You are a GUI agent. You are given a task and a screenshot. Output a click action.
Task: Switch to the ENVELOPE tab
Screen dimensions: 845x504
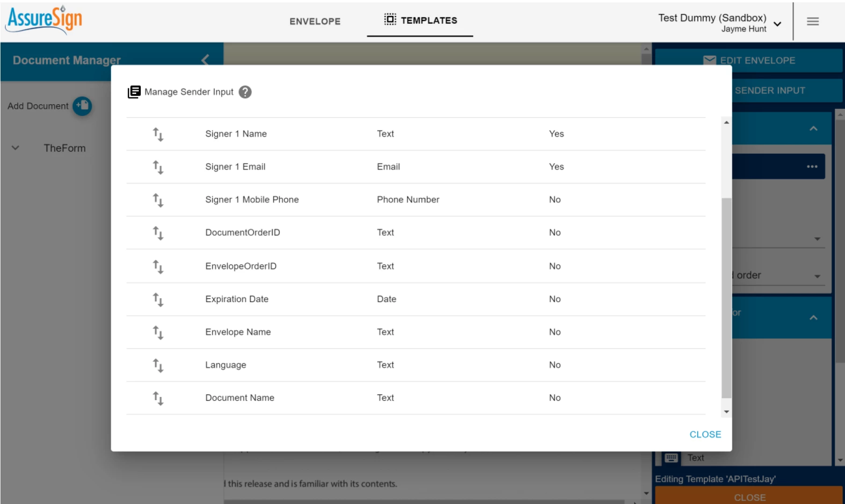click(315, 22)
